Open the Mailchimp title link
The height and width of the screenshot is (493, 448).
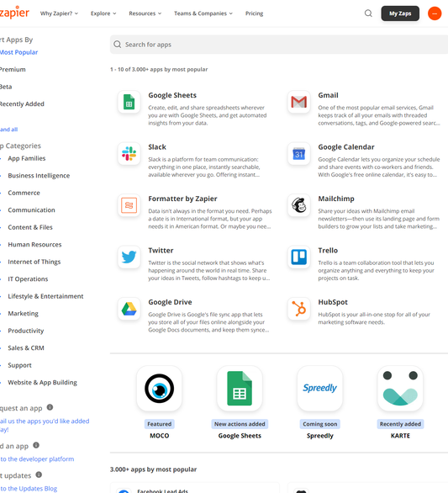[336, 199]
